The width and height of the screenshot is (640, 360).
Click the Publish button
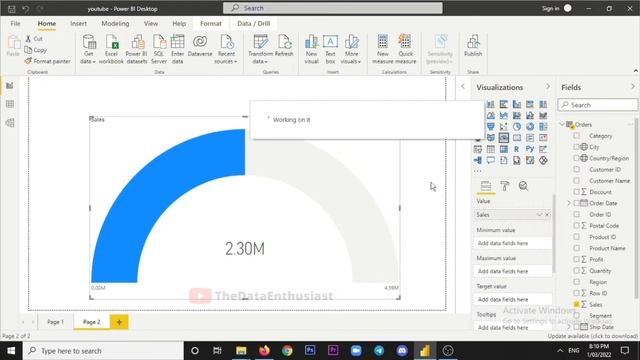click(x=473, y=46)
